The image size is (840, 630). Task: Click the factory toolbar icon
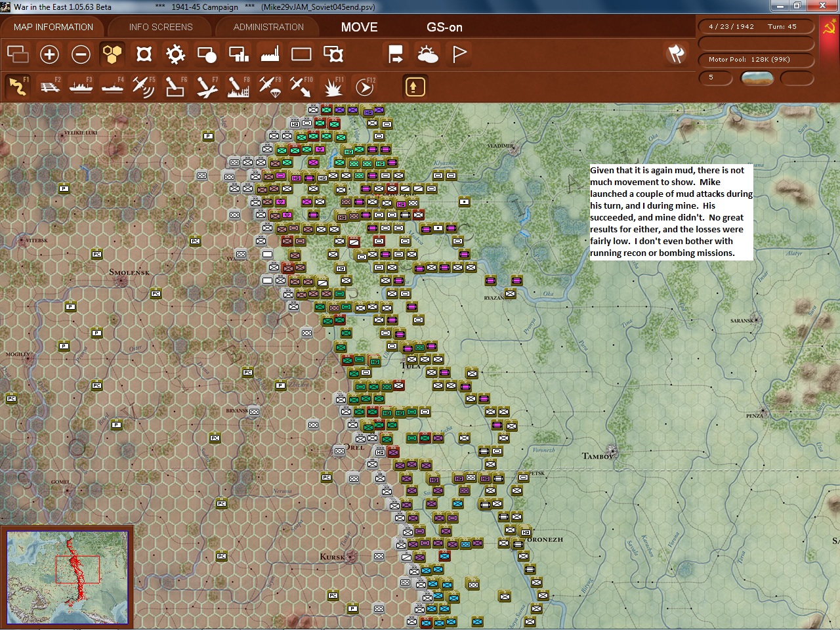tap(270, 54)
